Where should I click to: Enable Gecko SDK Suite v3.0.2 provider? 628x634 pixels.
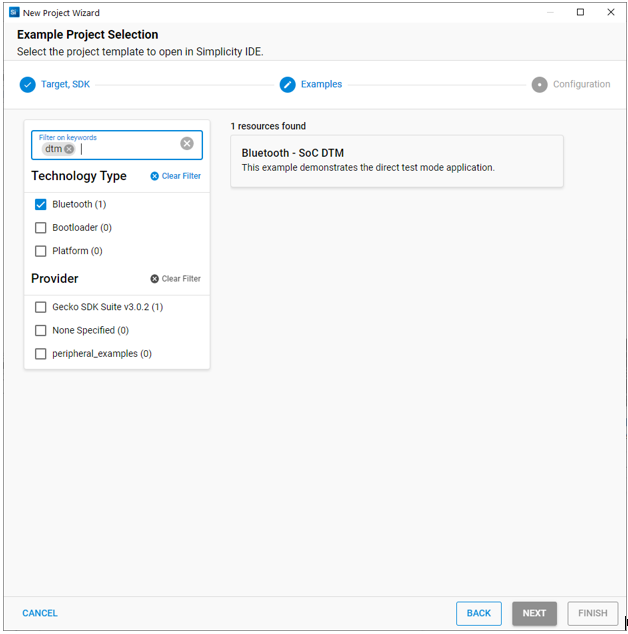pyautogui.click(x=40, y=307)
